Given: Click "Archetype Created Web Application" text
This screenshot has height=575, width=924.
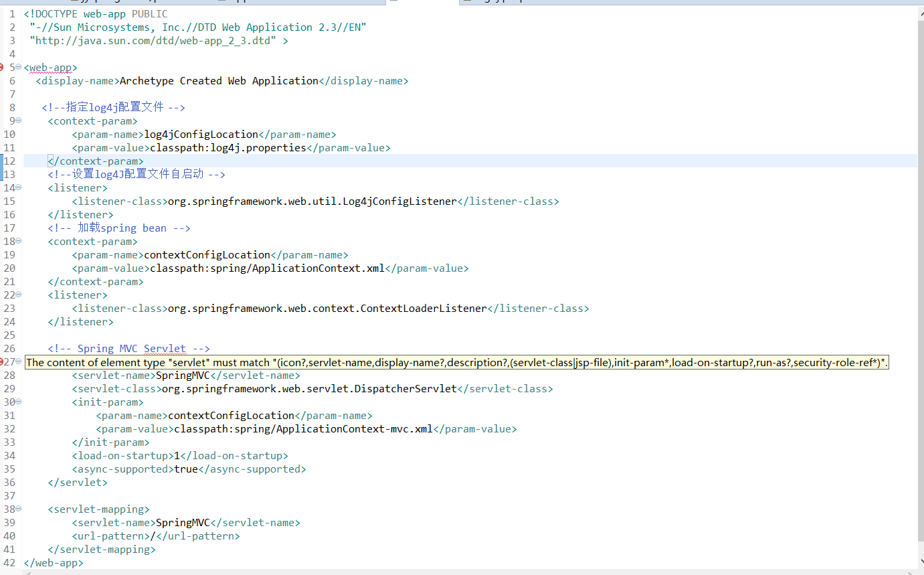Looking at the screenshot, I should click(x=219, y=81).
